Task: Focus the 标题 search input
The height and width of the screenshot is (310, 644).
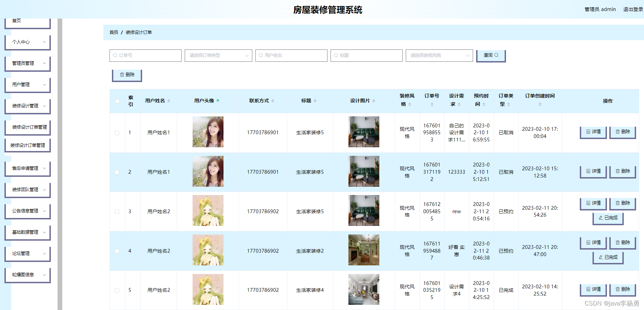Action: (x=367, y=56)
